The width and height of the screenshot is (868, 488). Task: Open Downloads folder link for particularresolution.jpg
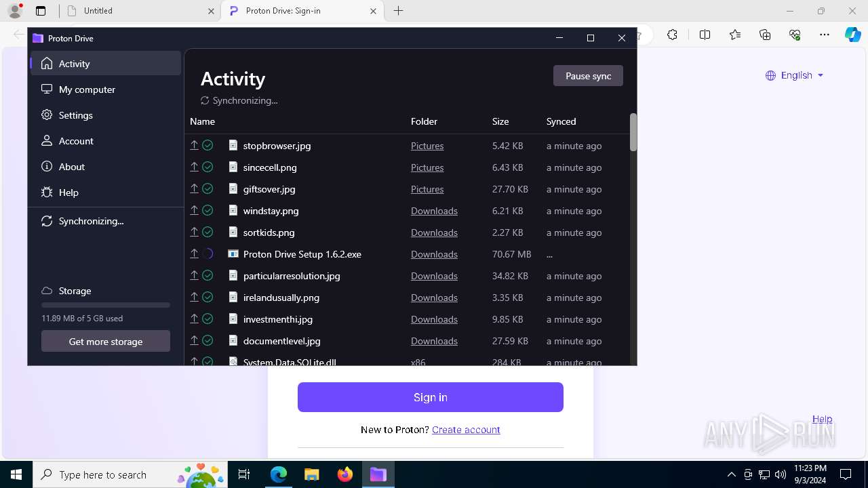(434, 276)
